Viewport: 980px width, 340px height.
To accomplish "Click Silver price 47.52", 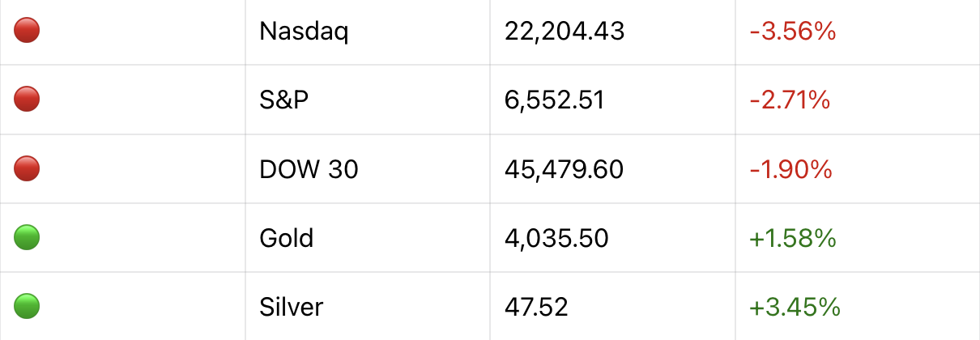I will (535, 307).
